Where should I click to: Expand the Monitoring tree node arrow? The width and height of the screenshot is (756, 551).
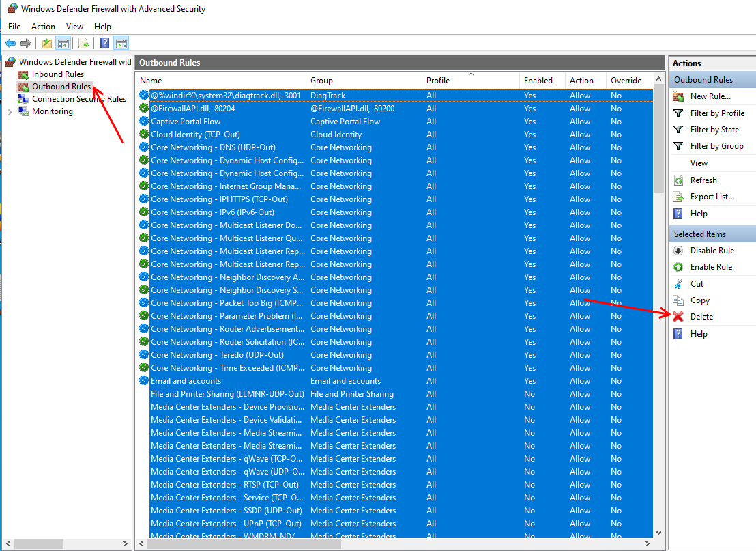pyautogui.click(x=10, y=111)
